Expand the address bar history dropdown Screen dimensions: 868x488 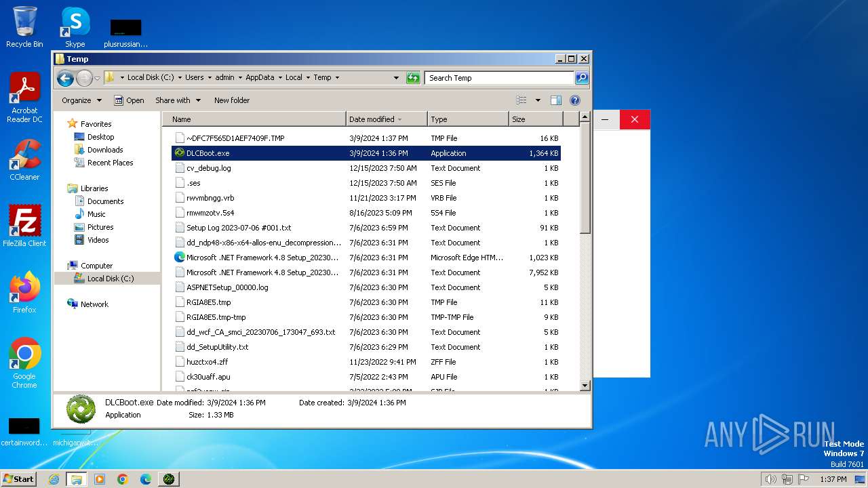(396, 78)
